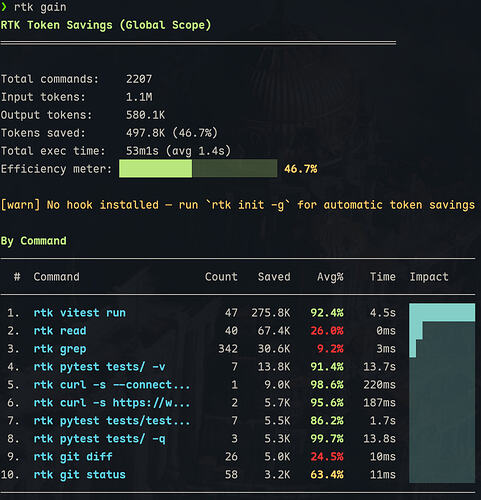Viewport: 481px width, 500px height.
Task: Click the Total commands value 2207
Action: click(139, 79)
